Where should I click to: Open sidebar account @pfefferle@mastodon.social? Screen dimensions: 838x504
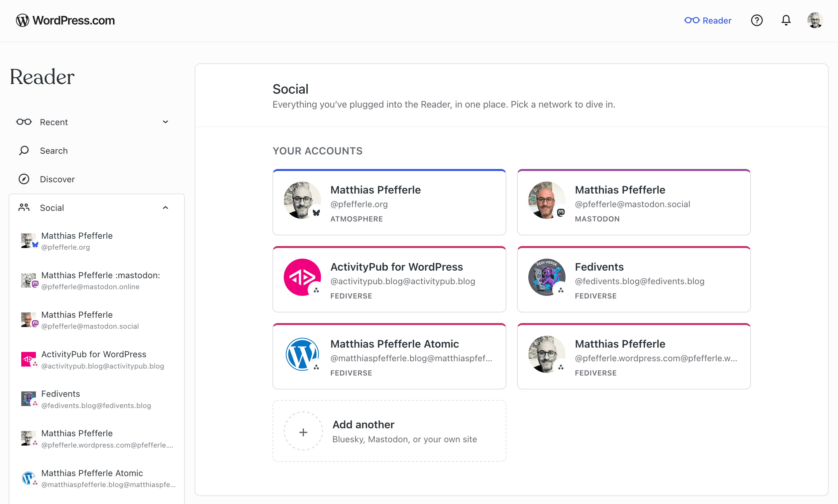(96, 320)
